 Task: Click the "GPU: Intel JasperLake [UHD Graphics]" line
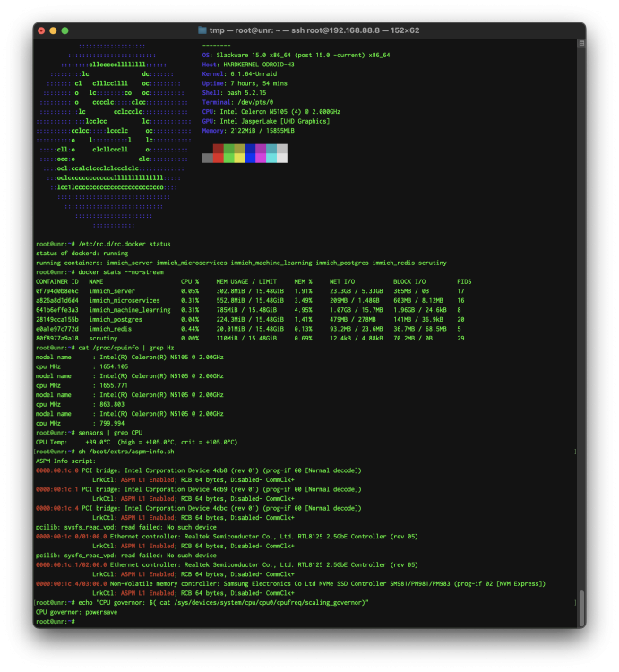pyautogui.click(x=266, y=121)
